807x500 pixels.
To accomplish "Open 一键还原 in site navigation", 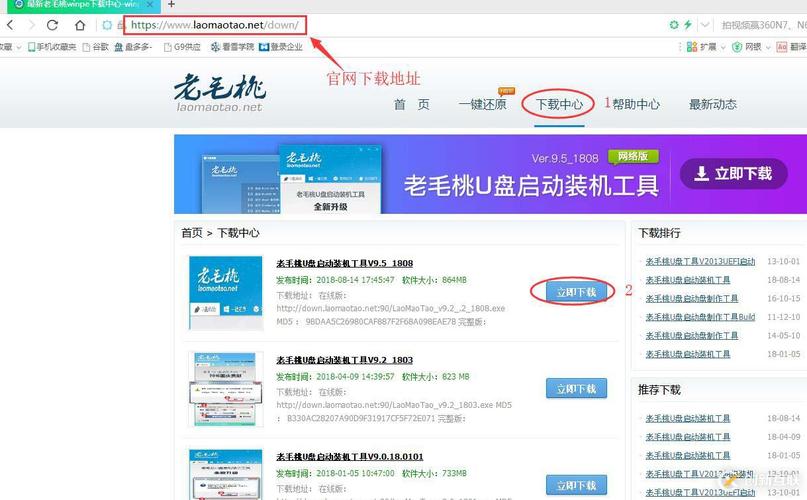I will tap(482, 104).
